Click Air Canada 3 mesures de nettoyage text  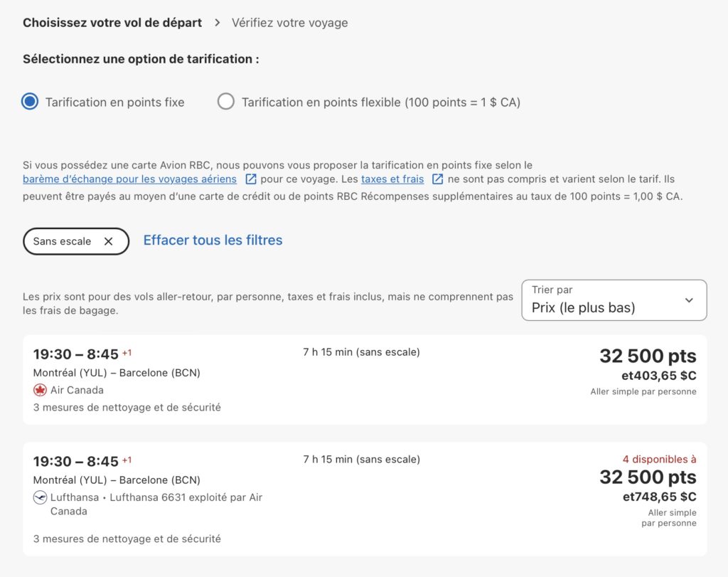(127, 408)
